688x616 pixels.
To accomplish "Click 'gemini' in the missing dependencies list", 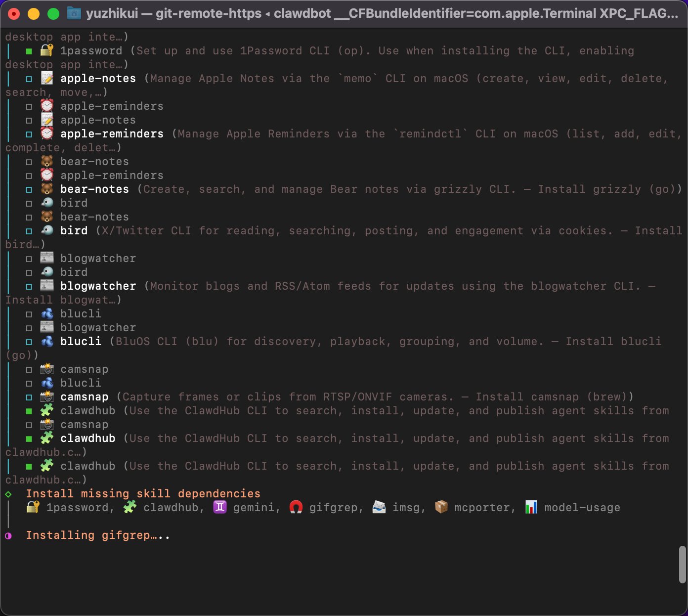I will (254, 507).
